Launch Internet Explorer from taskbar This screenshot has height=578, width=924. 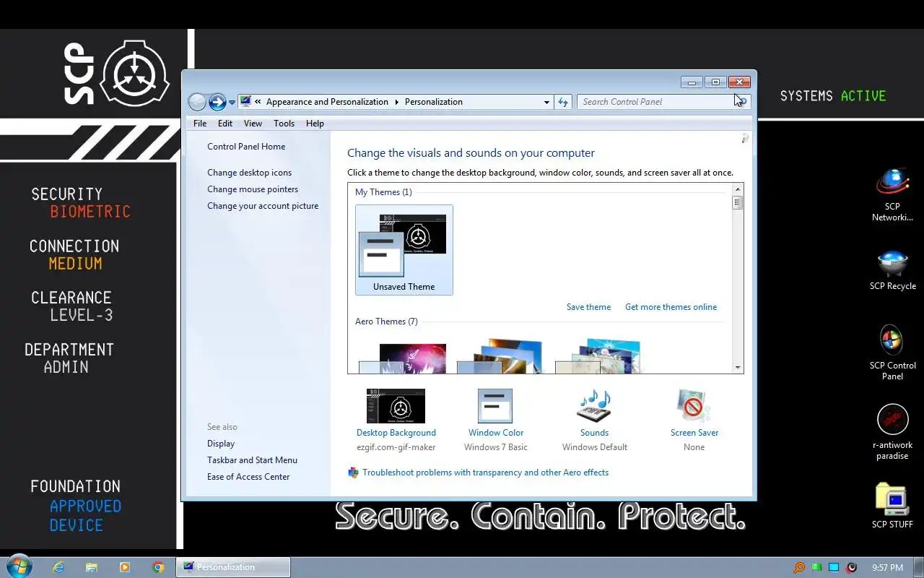[x=58, y=567]
